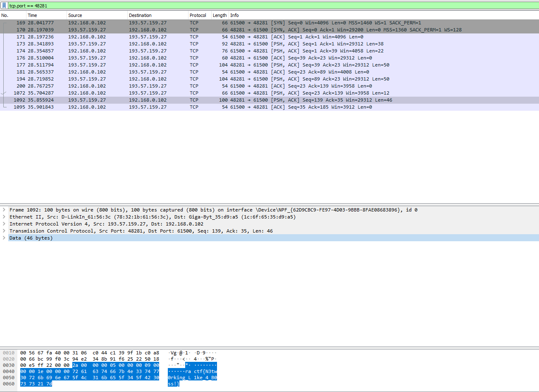Expand the Data (46 bytes) row
Screen dimensions: 539x392
coord(4,238)
